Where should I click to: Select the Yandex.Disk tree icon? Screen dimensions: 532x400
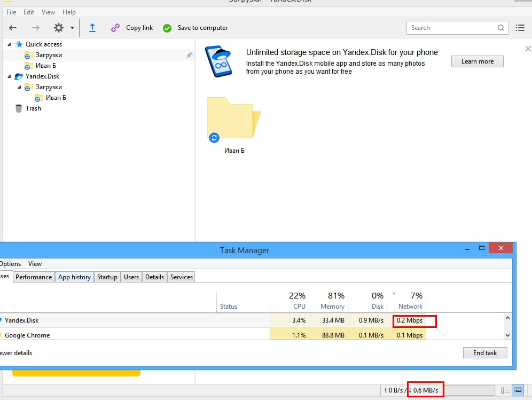19,76
